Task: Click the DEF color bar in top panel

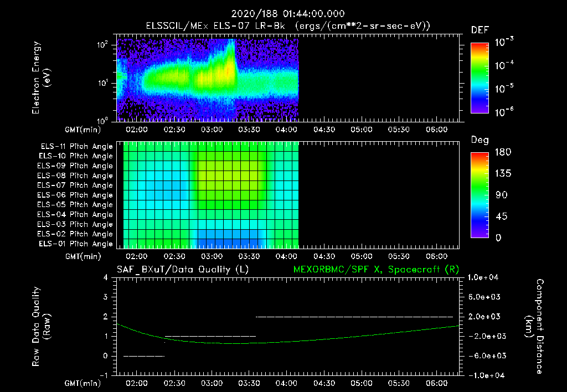Action: (x=480, y=78)
